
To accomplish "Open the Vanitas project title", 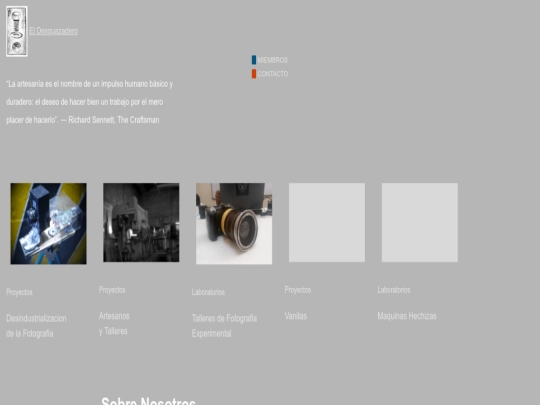I will pyautogui.click(x=295, y=316).
